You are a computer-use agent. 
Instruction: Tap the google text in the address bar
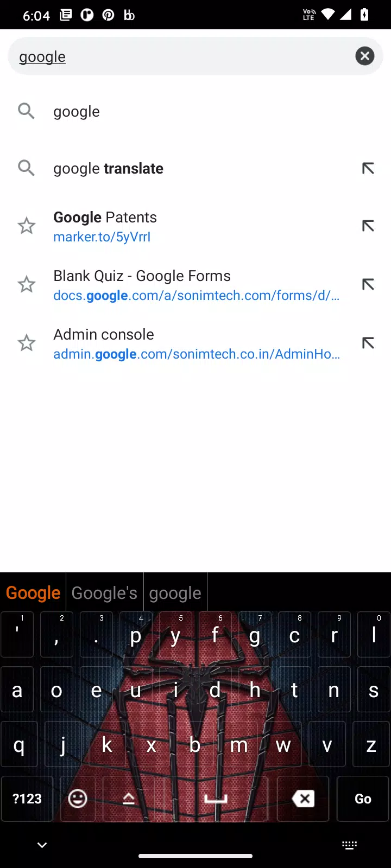click(x=42, y=56)
